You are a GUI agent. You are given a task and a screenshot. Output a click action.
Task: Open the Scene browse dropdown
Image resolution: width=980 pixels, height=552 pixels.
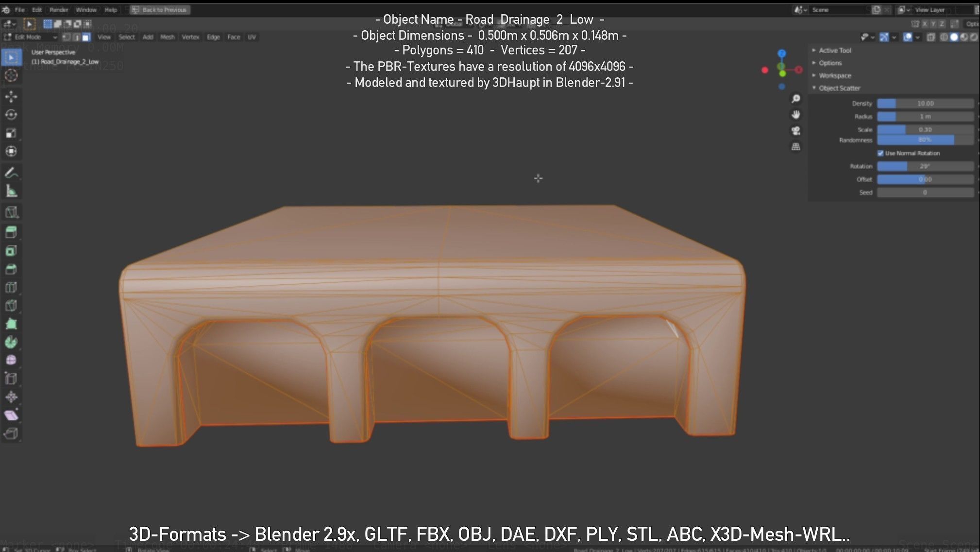[x=800, y=10]
